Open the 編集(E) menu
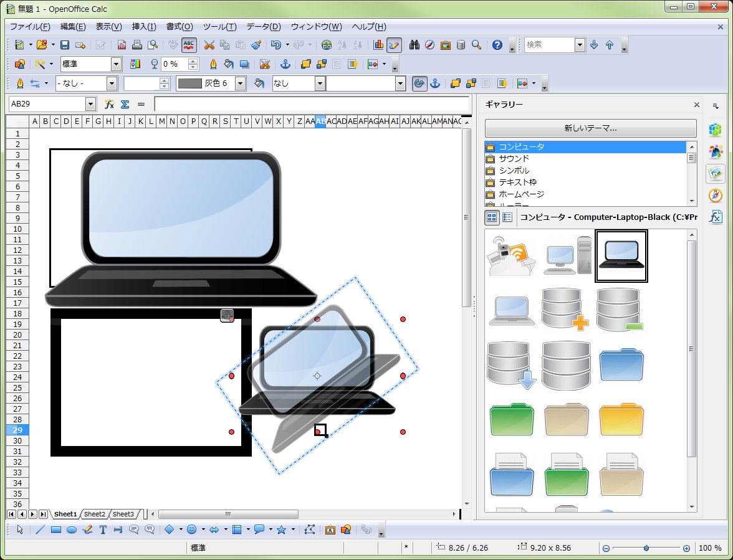Viewport: 733px width, 560px height. coord(73,27)
